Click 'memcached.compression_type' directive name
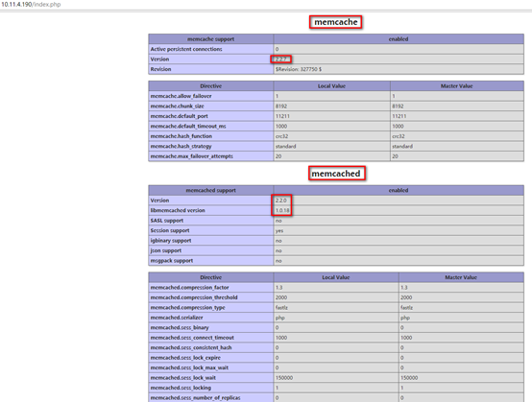Screen dimensions: 532x402 (187, 307)
